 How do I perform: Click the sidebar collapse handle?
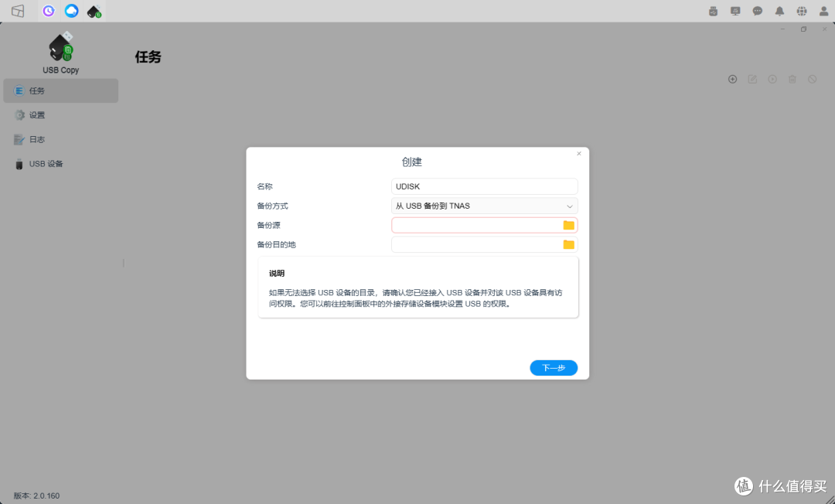tap(124, 263)
